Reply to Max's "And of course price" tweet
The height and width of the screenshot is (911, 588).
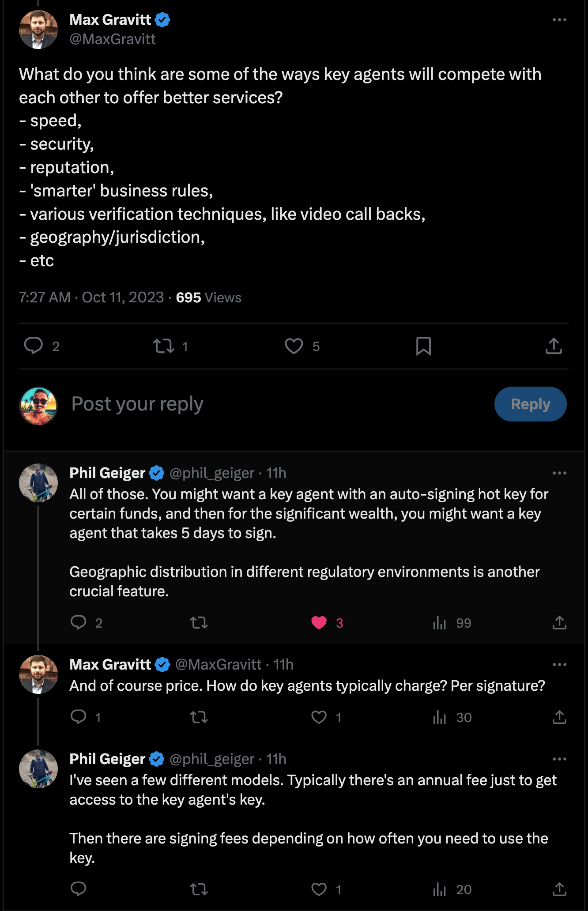(79, 717)
